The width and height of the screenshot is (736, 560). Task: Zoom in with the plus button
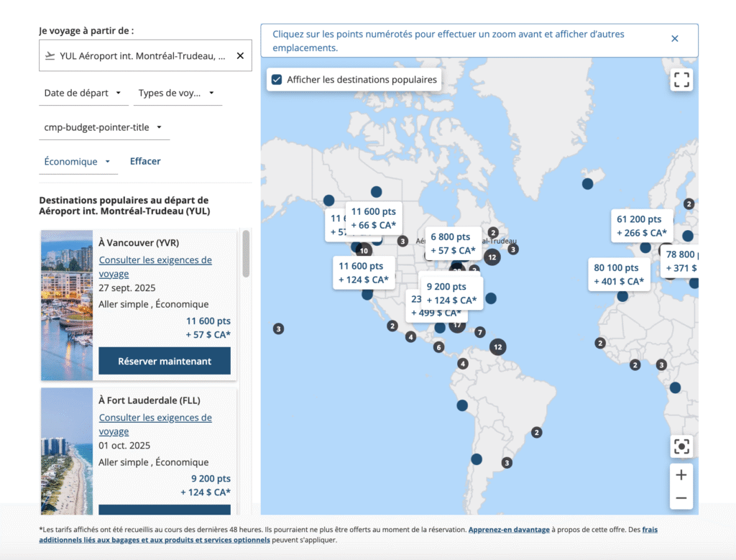point(681,475)
